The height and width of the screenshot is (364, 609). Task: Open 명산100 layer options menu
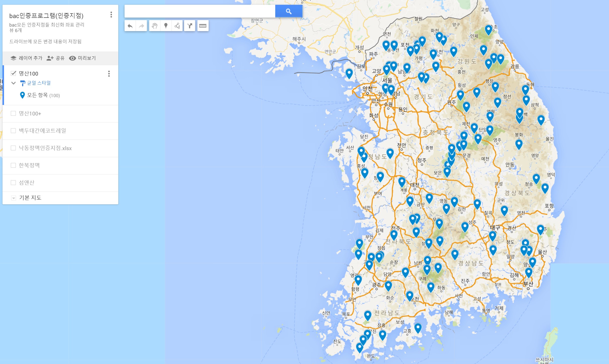(109, 74)
